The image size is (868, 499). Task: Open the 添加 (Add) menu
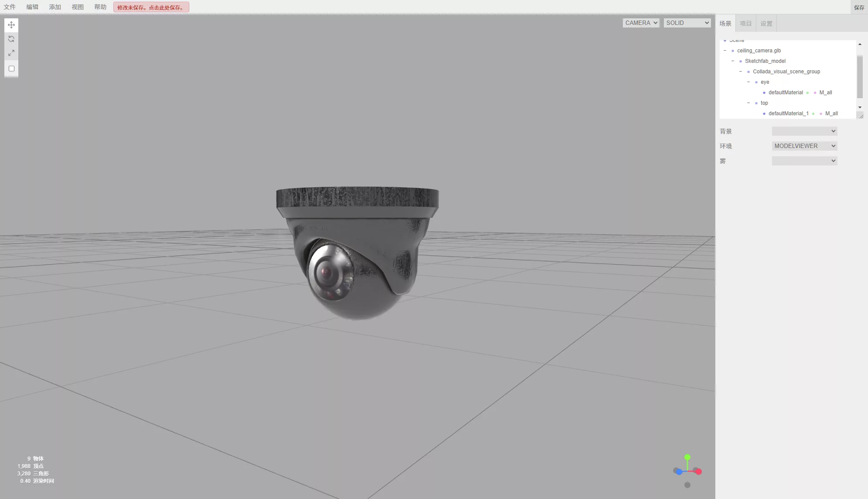tap(55, 7)
